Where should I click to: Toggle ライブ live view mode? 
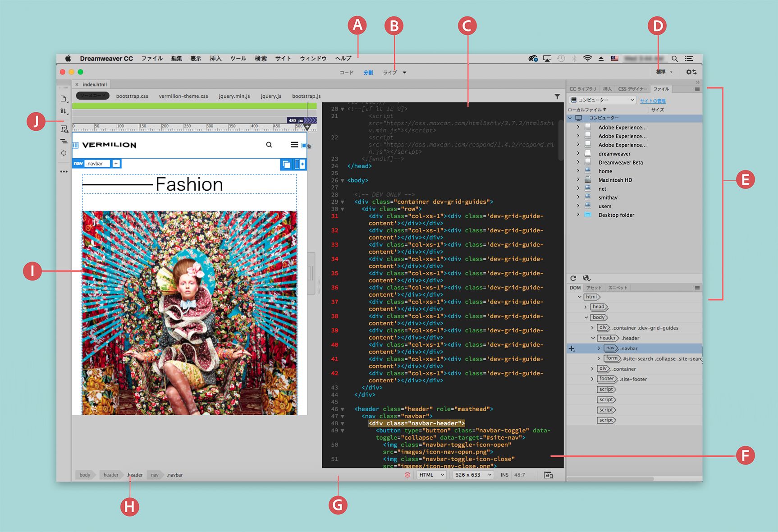tap(389, 72)
